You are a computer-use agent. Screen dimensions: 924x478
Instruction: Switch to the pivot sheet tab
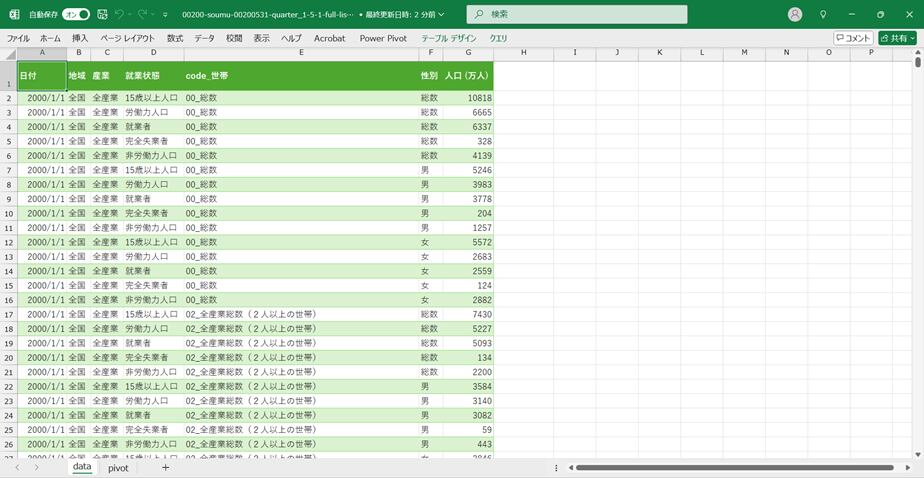(118, 467)
